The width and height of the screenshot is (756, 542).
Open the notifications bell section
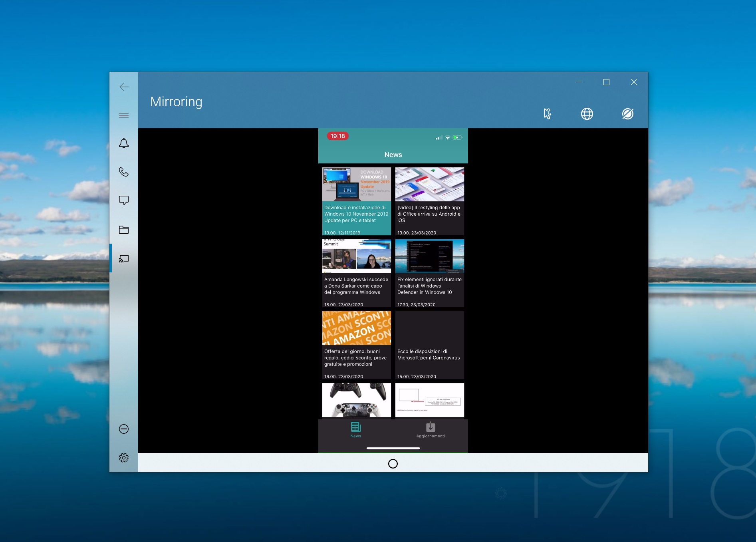(124, 143)
